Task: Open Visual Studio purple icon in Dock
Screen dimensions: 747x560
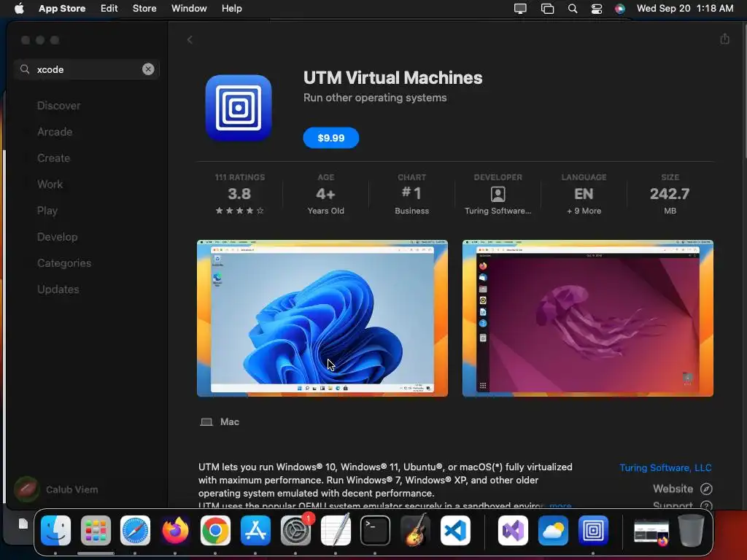Action: pyautogui.click(x=513, y=530)
